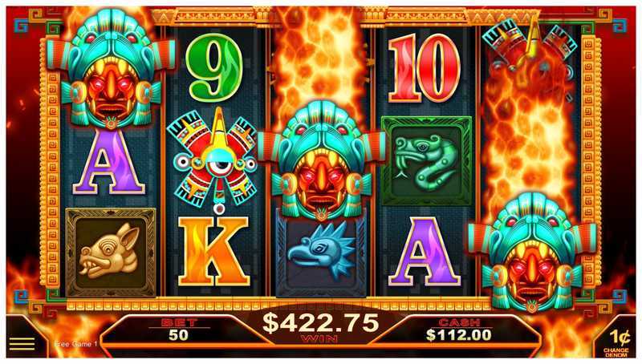This screenshot has height=364, width=642.
Task: Click the golden jaguar head tile
Action: [111, 252]
